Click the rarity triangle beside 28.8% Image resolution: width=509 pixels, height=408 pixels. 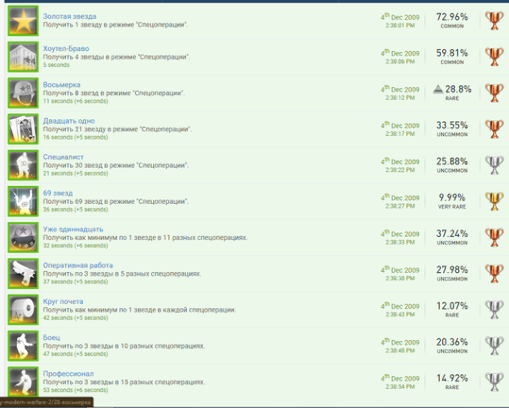(x=438, y=89)
